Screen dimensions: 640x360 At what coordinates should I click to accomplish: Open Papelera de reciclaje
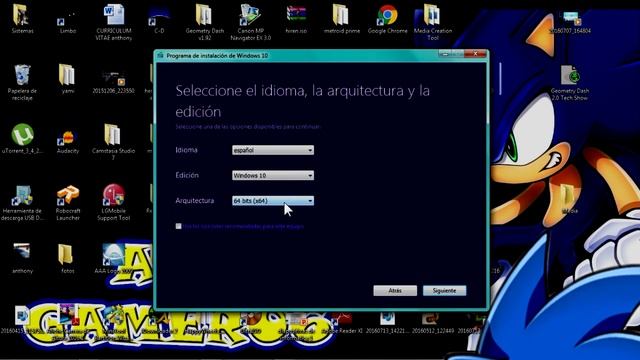(x=22, y=75)
